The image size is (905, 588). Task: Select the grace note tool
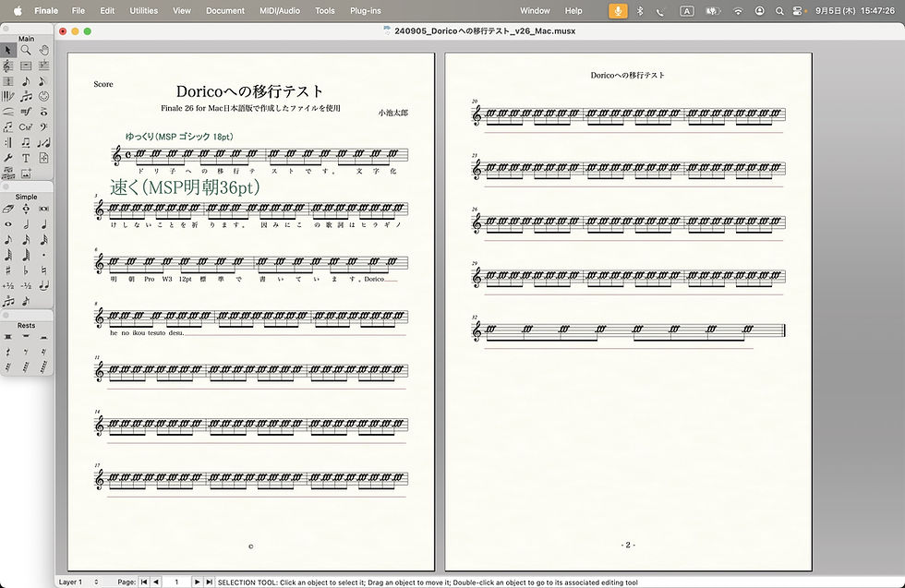(x=26, y=301)
